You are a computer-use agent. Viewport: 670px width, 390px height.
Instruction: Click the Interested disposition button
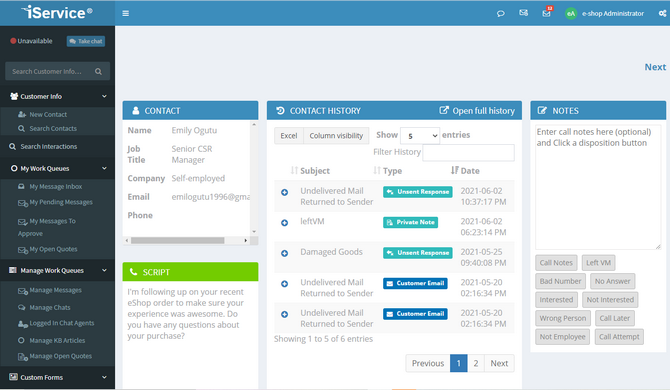(x=556, y=300)
